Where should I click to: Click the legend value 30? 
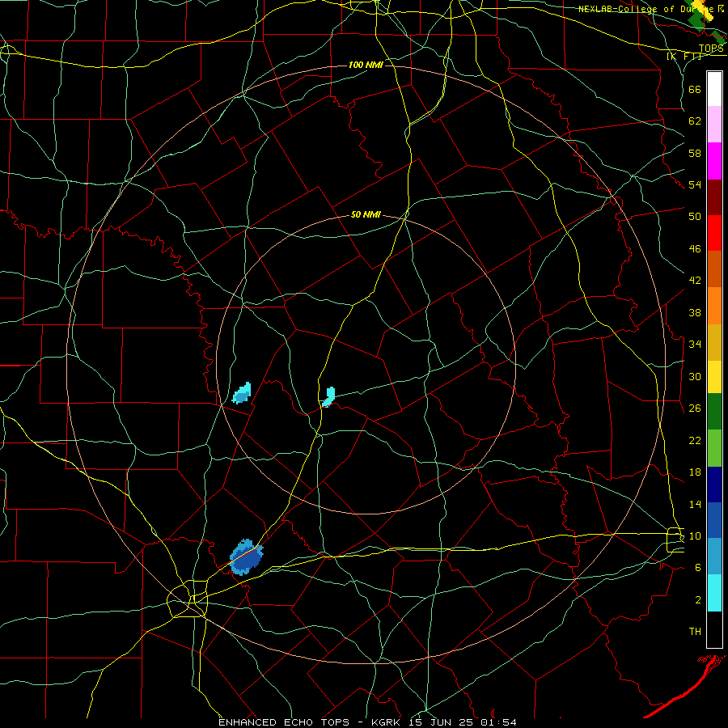(695, 376)
